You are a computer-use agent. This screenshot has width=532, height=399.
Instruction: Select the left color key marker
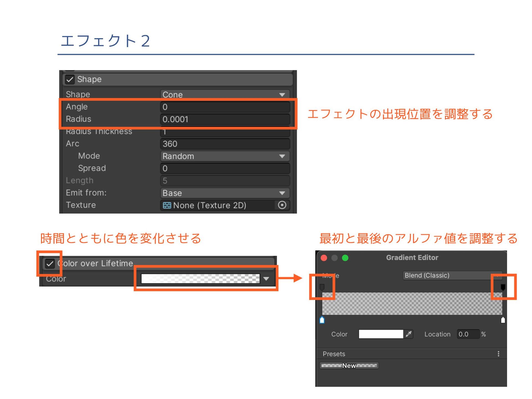(322, 320)
